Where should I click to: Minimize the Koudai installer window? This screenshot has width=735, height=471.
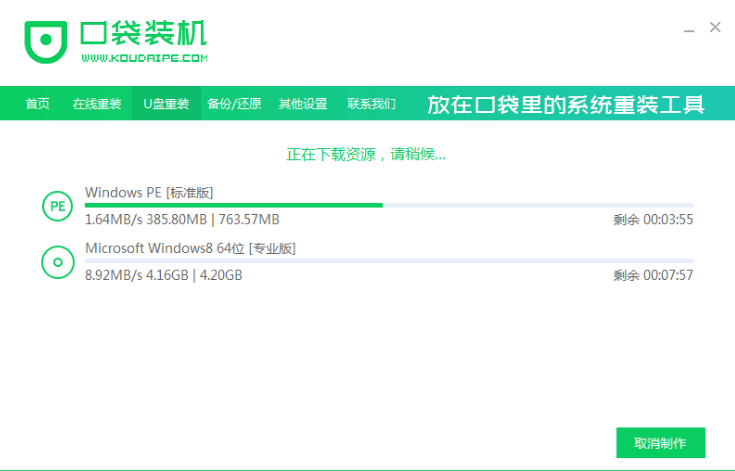click(x=689, y=30)
